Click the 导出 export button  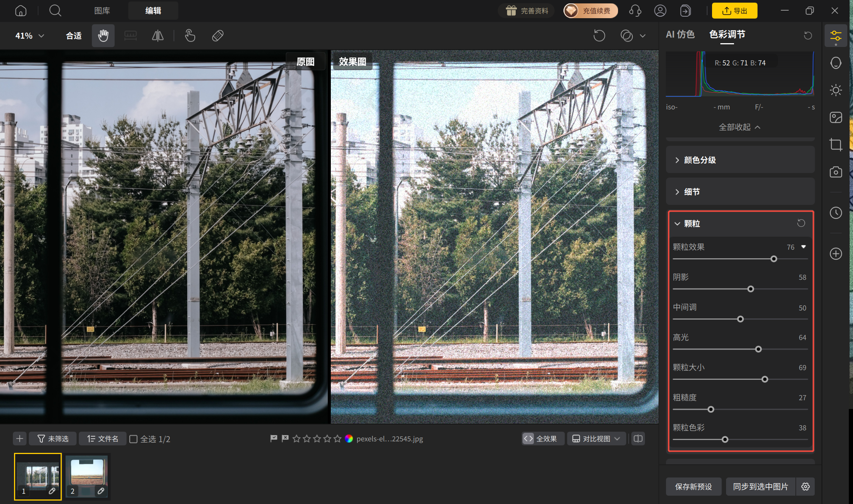pyautogui.click(x=734, y=11)
